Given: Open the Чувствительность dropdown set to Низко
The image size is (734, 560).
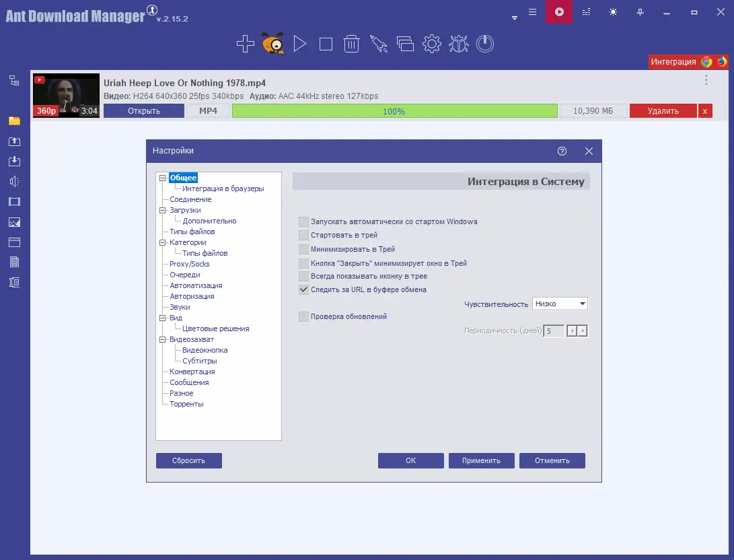Looking at the screenshot, I should 559,304.
